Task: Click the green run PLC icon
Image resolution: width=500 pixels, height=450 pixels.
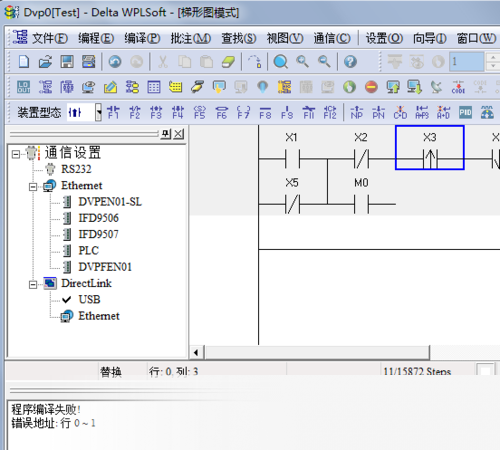Action: [x=349, y=87]
